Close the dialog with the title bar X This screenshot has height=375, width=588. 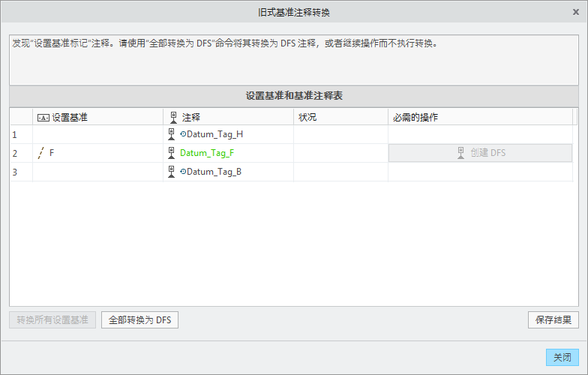coord(576,12)
